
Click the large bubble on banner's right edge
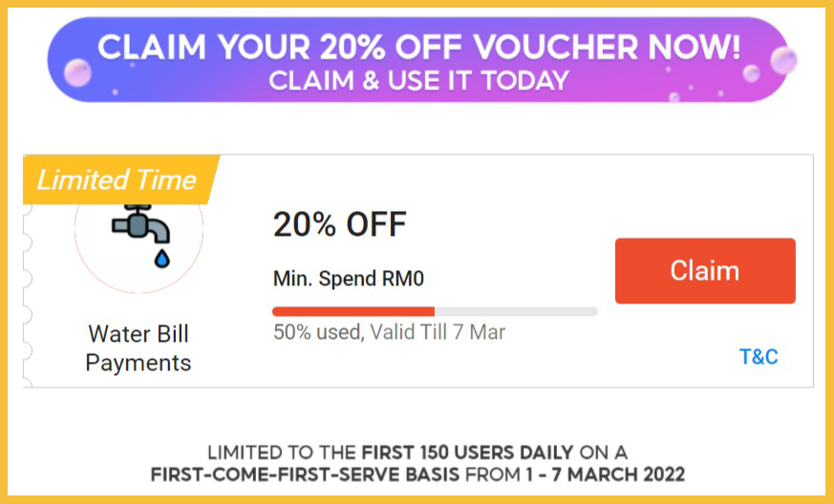point(783,60)
